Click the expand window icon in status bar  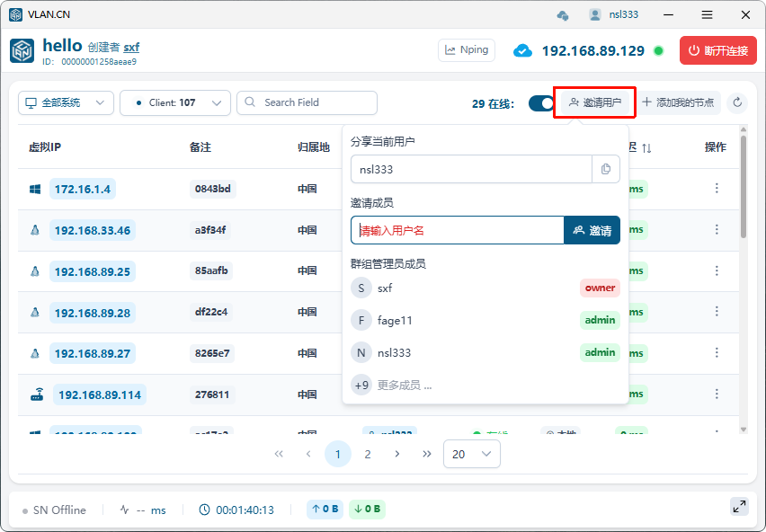[x=740, y=507]
